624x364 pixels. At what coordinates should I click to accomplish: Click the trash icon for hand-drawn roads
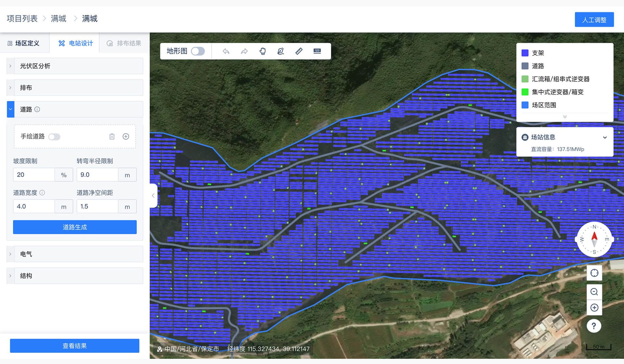click(x=112, y=136)
